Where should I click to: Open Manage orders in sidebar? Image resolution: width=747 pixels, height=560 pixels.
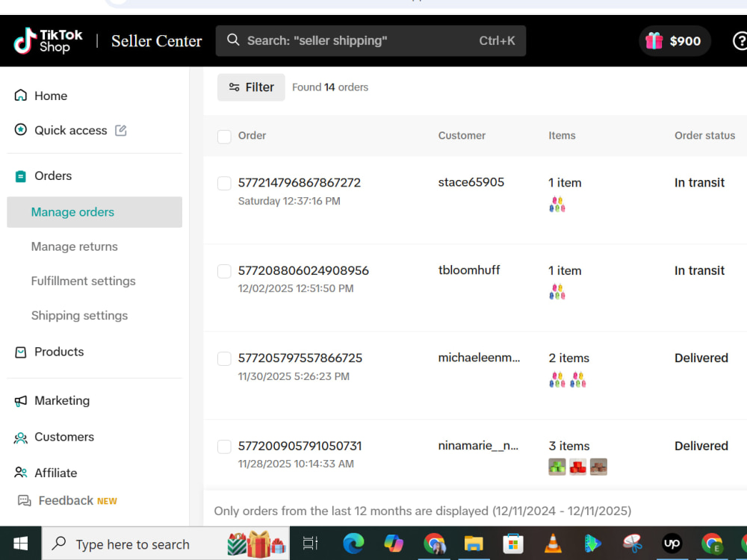pyautogui.click(x=94, y=212)
